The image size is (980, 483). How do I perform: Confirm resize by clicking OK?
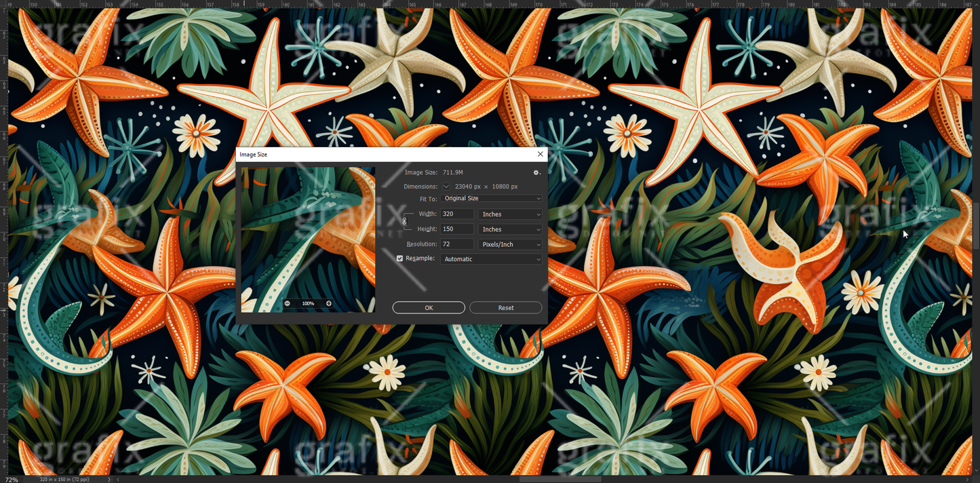(x=428, y=307)
